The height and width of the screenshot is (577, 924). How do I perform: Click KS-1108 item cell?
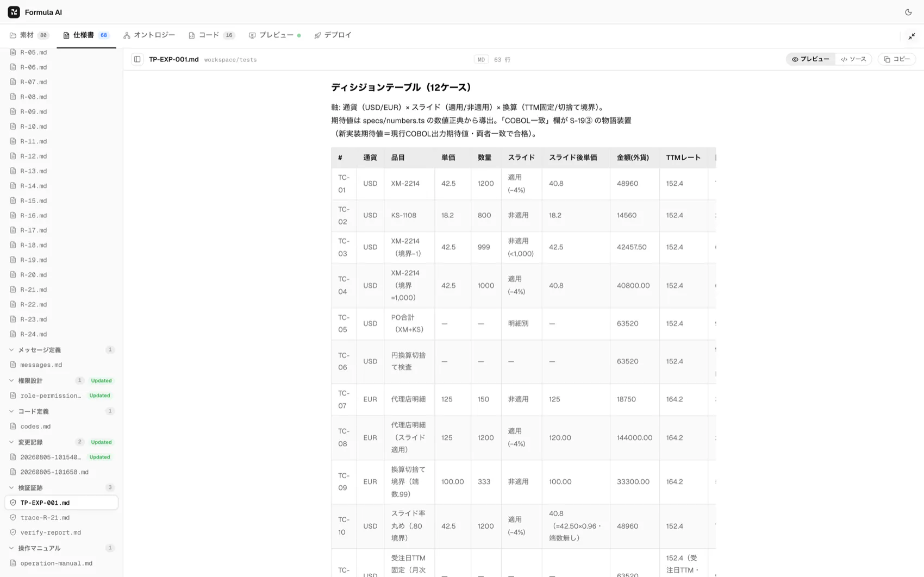point(404,216)
